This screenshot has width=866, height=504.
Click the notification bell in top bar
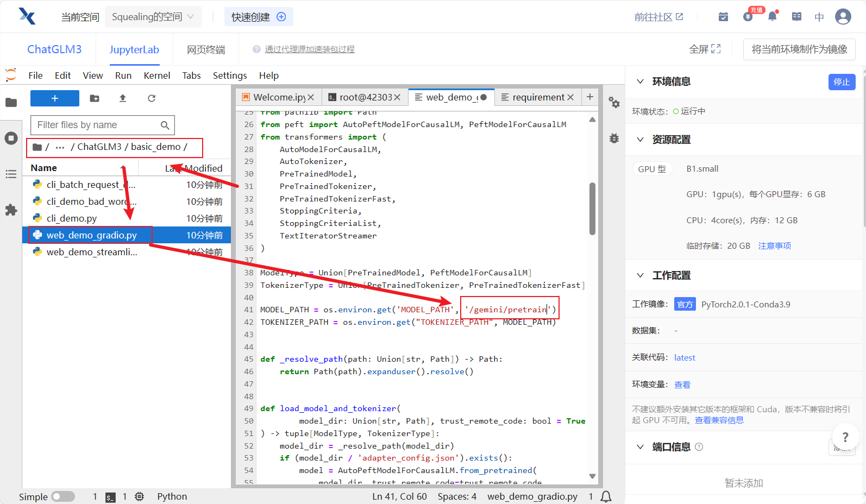tap(772, 17)
